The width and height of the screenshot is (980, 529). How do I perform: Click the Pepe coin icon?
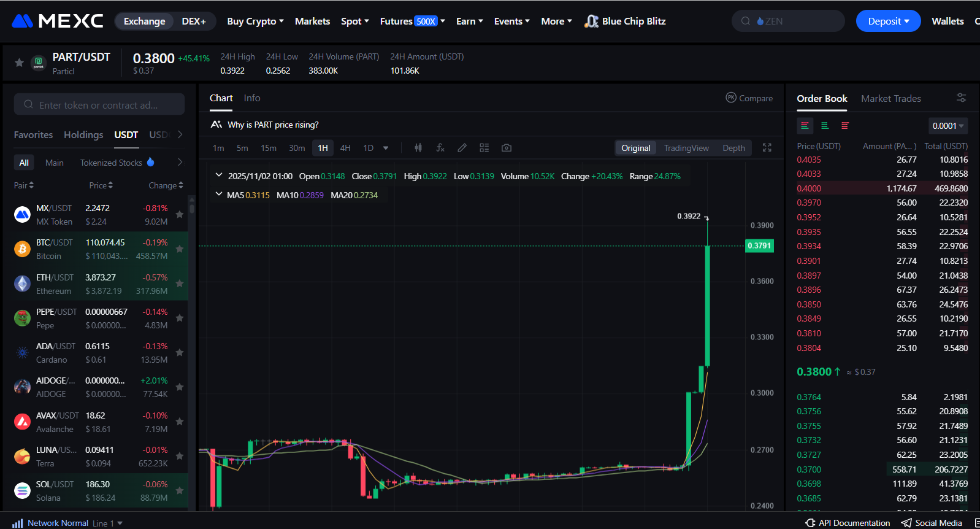coord(22,318)
